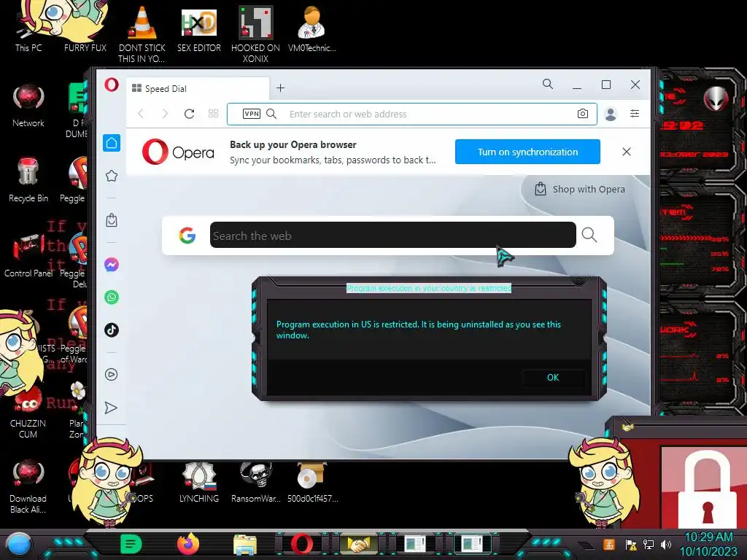The image size is (747, 560).
Task: Open the Player icon in the sidebar
Action: point(111,374)
